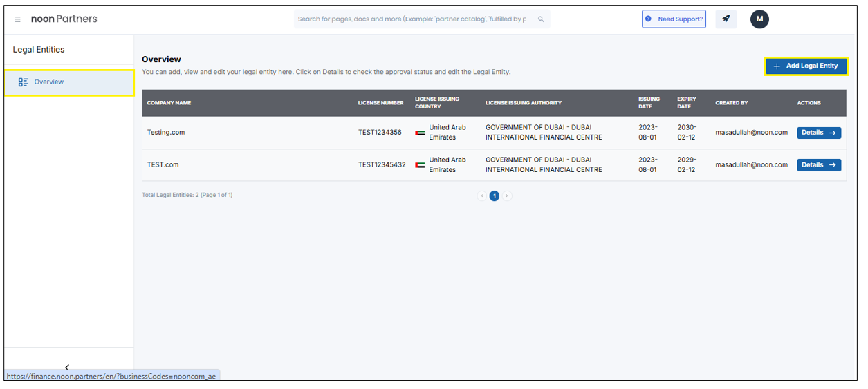Open the hamburger menu icon
The image size is (868, 389).
[18, 19]
